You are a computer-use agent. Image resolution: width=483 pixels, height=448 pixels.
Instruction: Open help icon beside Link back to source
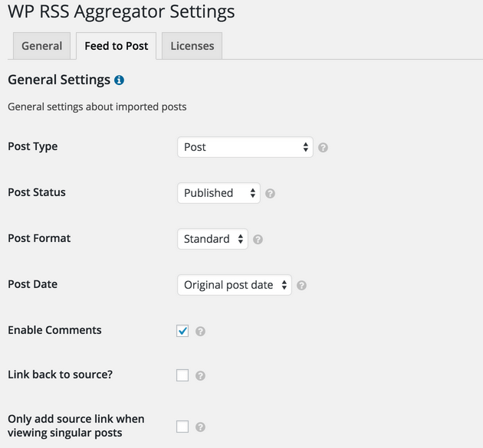tap(200, 376)
